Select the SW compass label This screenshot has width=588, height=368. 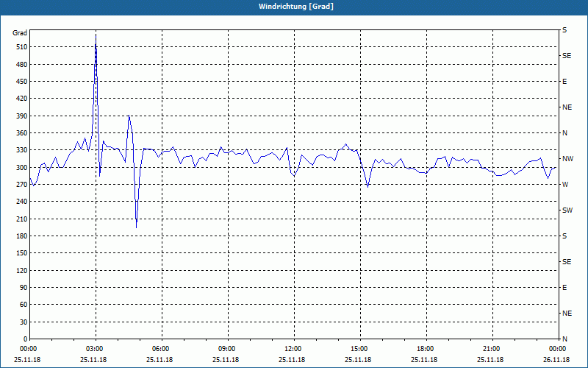click(567, 210)
